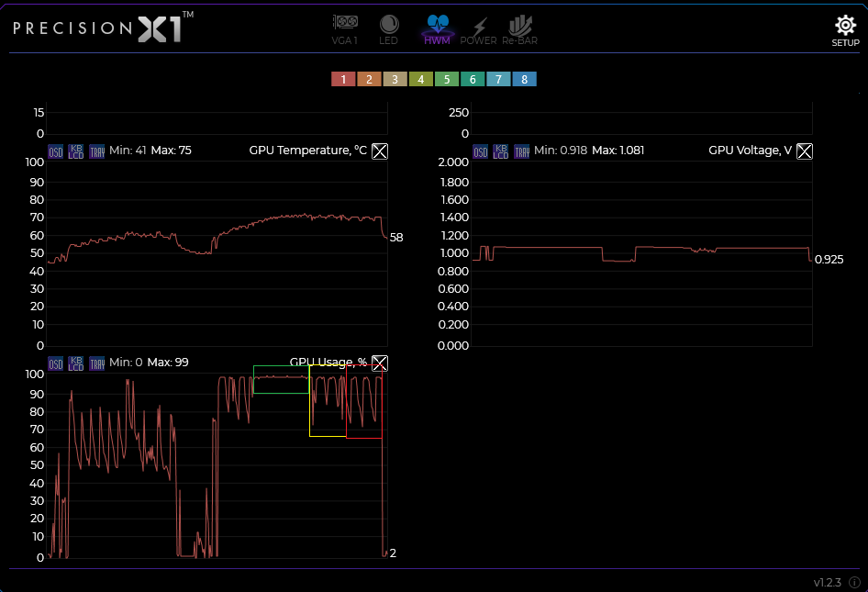Select the HWM hardware monitor tab
Viewport: 868px width, 592px height.
(x=438, y=30)
